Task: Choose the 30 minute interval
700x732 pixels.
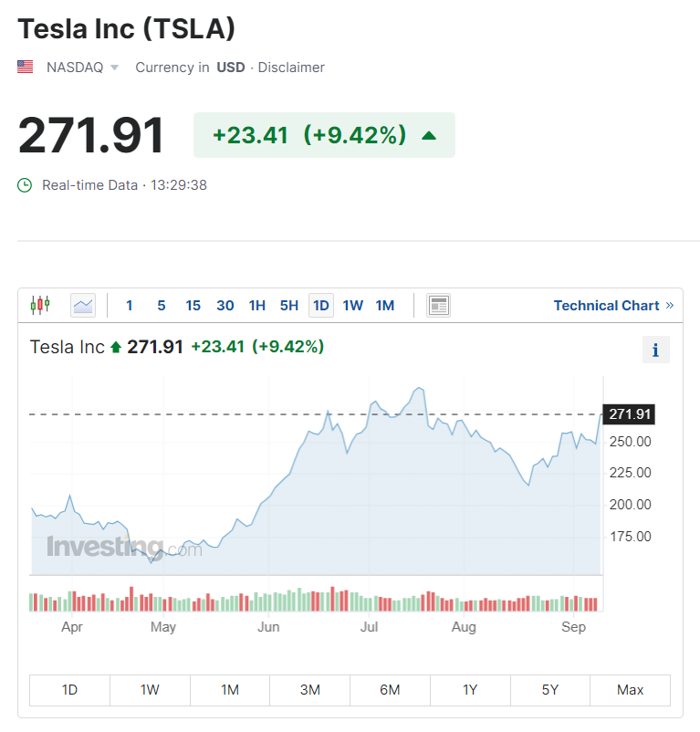Action: [x=225, y=306]
